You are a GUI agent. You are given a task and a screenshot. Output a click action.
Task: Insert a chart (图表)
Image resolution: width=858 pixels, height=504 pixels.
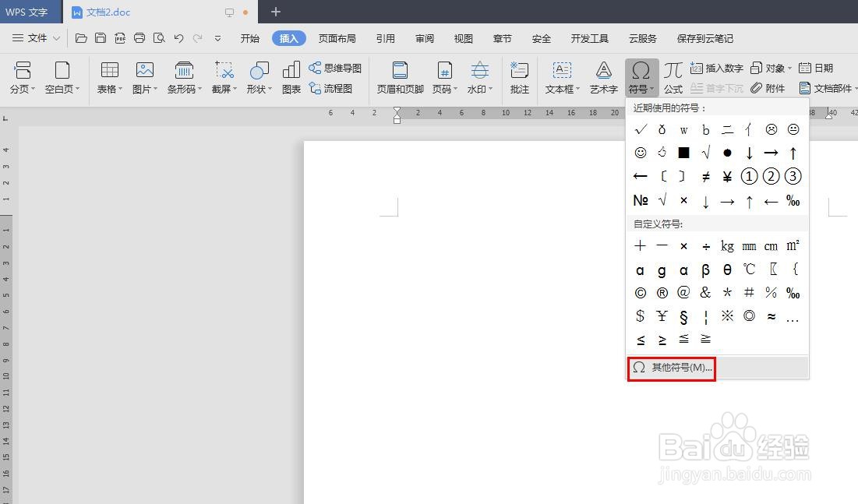pyautogui.click(x=291, y=78)
